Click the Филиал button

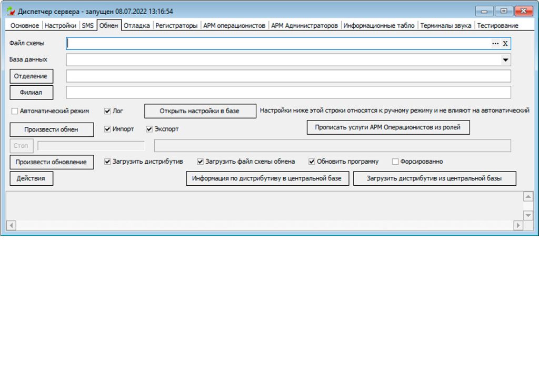(x=31, y=93)
